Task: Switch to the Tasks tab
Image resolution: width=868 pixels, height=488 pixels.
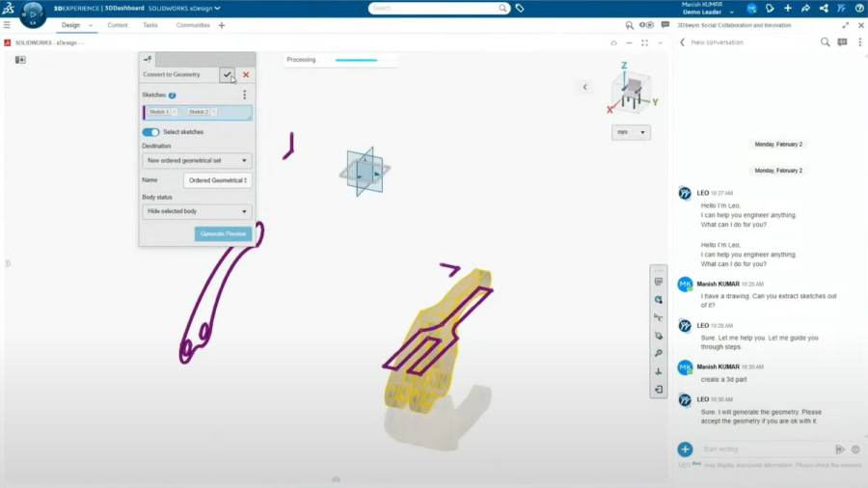Action: coord(150,25)
